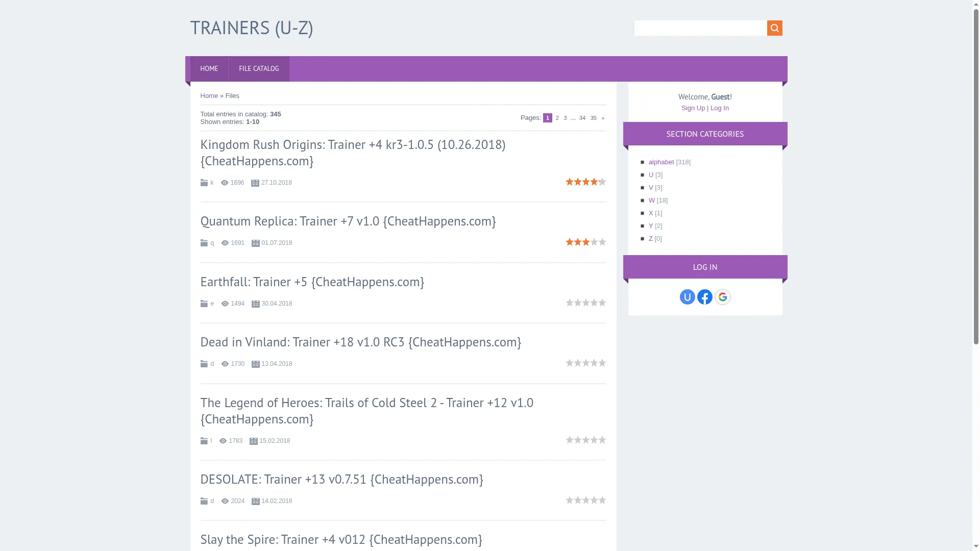The width and height of the screenshot is (980, 551).
Task: Log in with the Google icon
Action: tap(723, 297)
